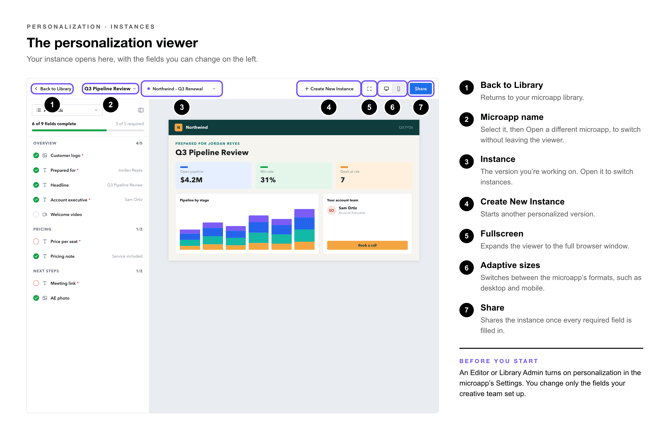Click the BEFORE YOU START heading
Screen dimensions: 670x430
point(499,361)
